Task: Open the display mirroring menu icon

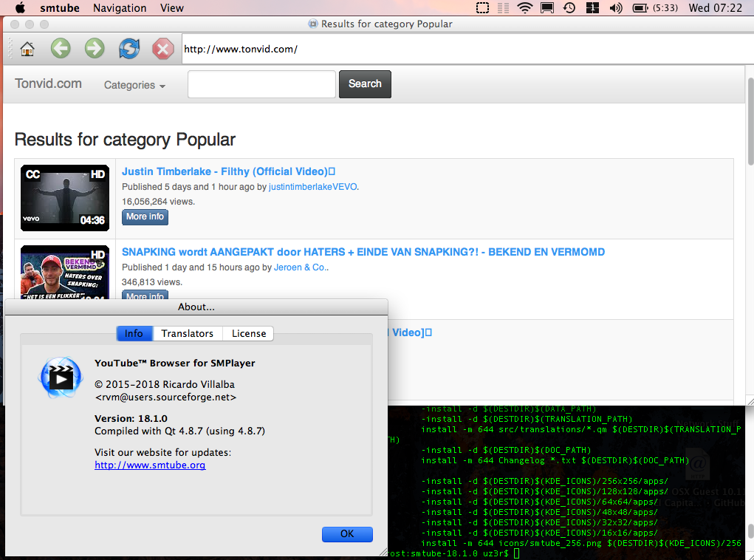Action: [x=546, y=7]
